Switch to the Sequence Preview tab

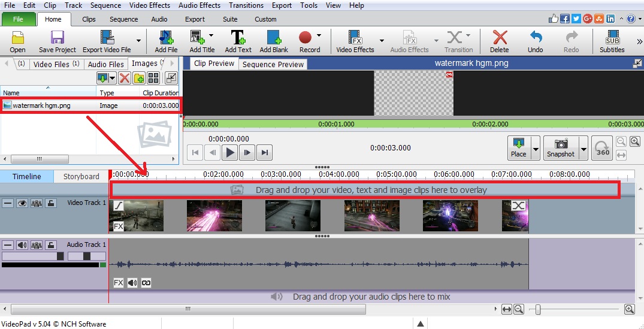click(x=273, y=65)
